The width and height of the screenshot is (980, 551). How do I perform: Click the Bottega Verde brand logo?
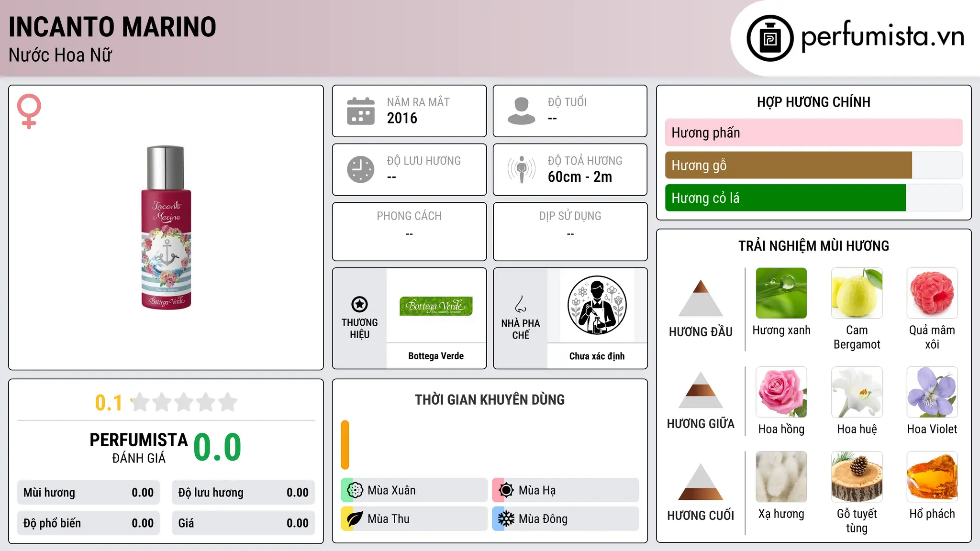(x=436, y=306)
